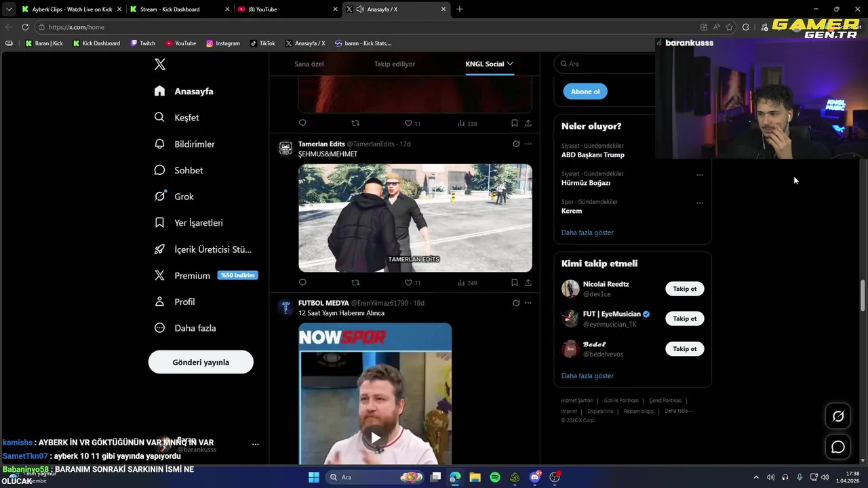Like the top post with 11 likes and 238 views
Viewport: 868px width, 488px height.
click(412, 123)
